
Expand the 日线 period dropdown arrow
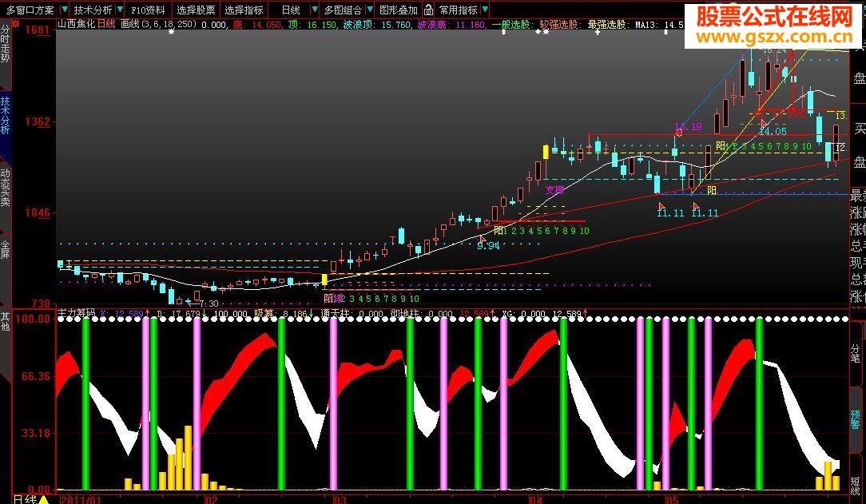pyautogui.click(x=315, y=10)
